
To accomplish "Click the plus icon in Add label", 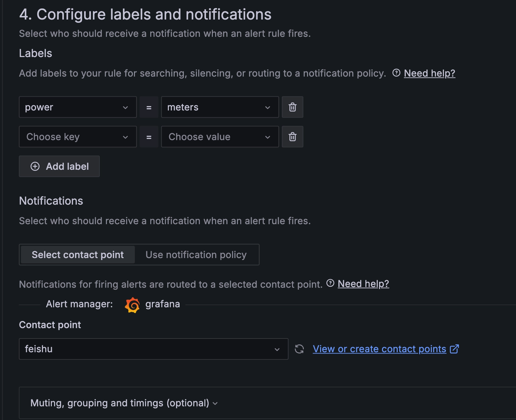I will click(x=35, y=167).
